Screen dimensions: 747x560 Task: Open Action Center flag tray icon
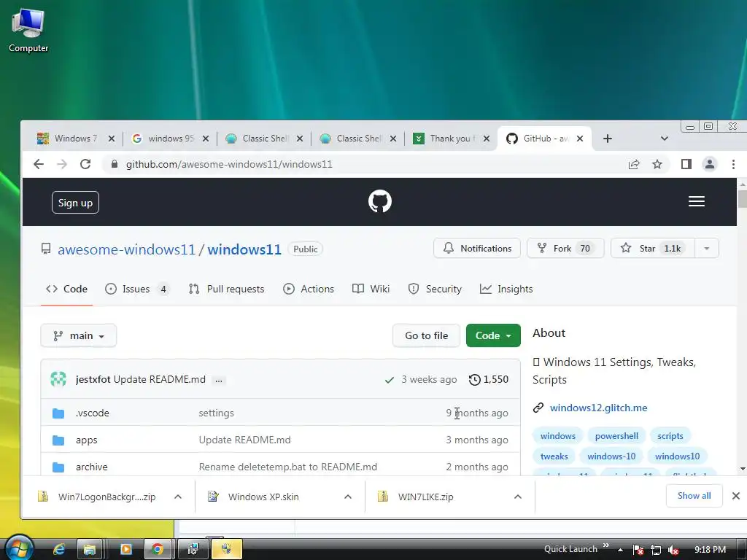tap(638, 550)
